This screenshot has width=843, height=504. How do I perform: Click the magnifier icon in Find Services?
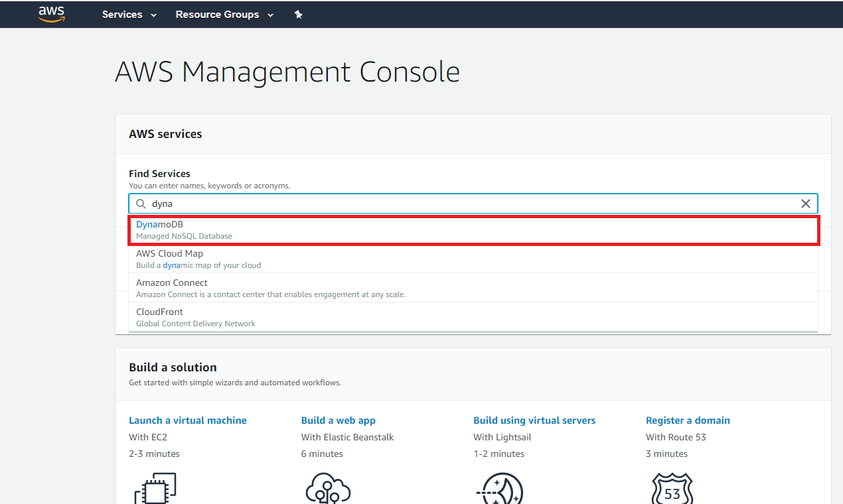[141, 204]
